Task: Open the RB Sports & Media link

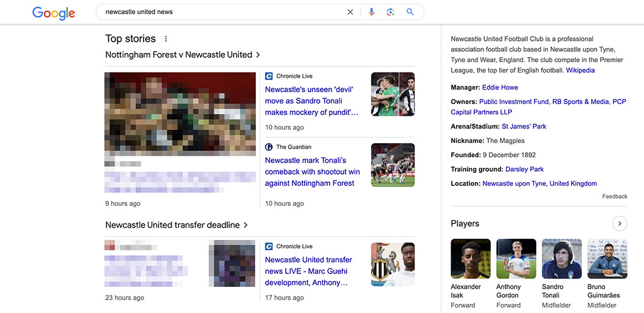Action: coord(580,102)
